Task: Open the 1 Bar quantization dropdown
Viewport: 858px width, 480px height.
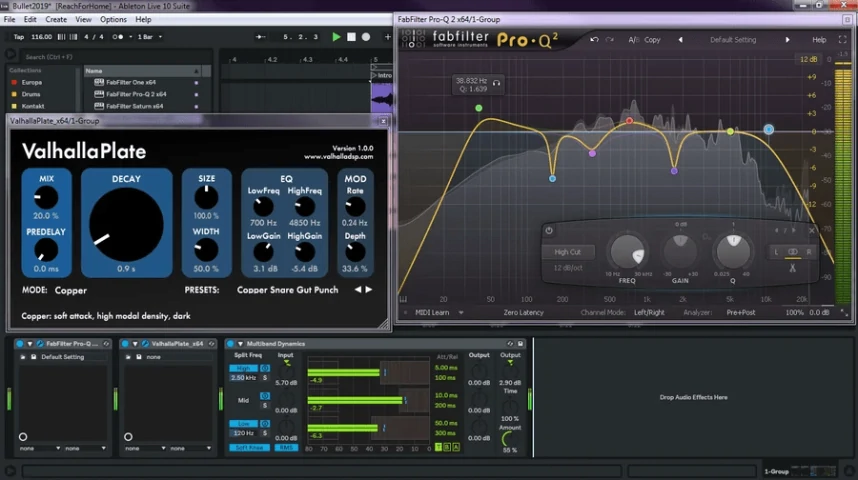Action: 150,37
